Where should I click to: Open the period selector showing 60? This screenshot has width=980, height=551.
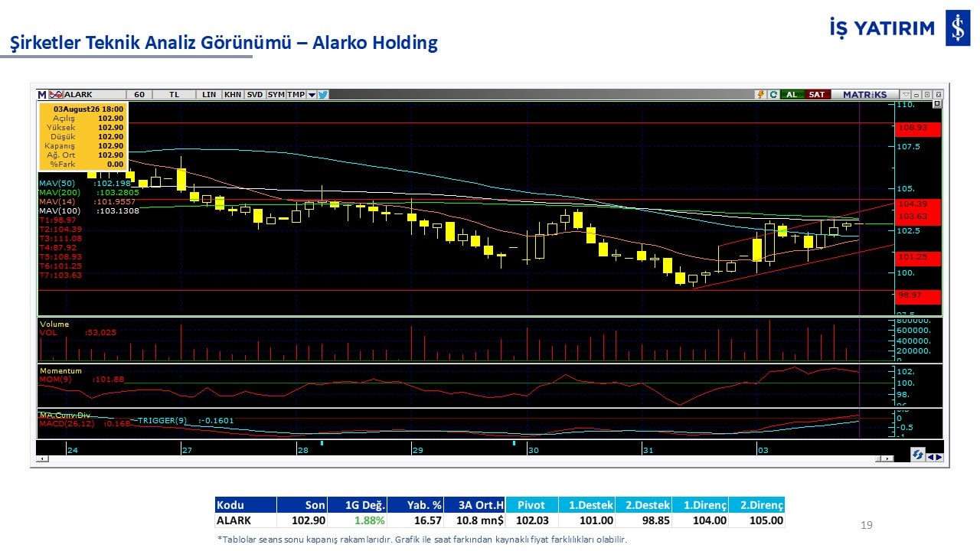(x=139, y=95)
